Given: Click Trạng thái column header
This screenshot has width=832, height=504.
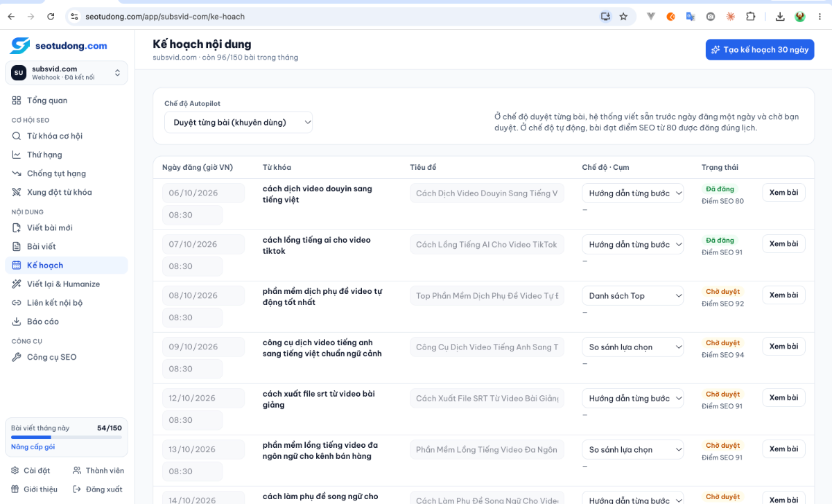Looking at the screenshot, I should click(720, 168).
